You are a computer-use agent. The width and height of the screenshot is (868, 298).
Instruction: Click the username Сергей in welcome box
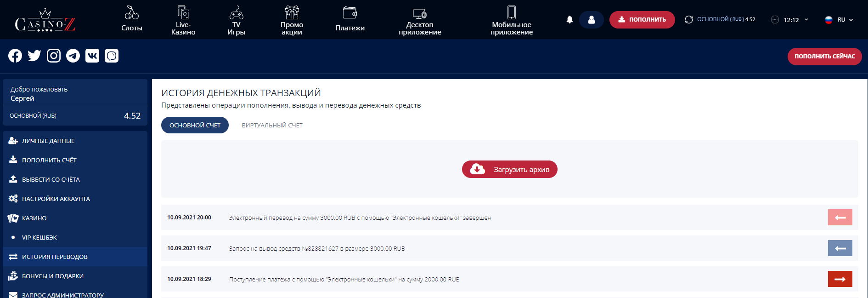tap(23, 98)
